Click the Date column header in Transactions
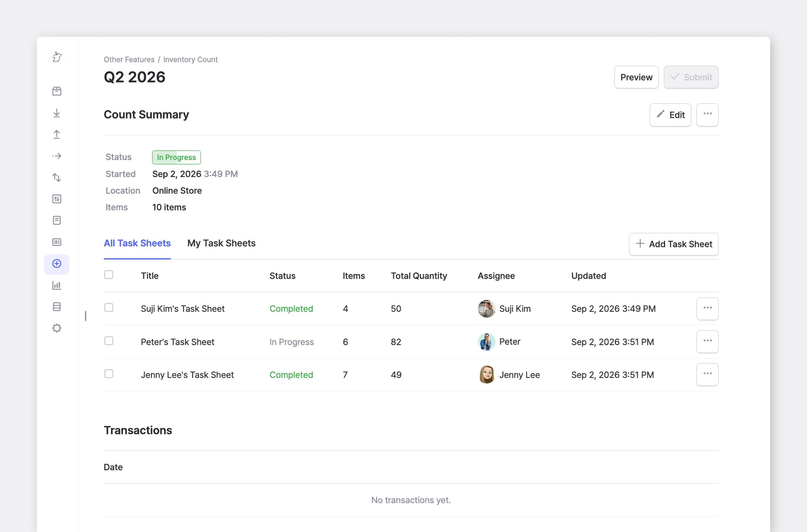Viewport: 807px width, 532px height. tap(113, 467)
